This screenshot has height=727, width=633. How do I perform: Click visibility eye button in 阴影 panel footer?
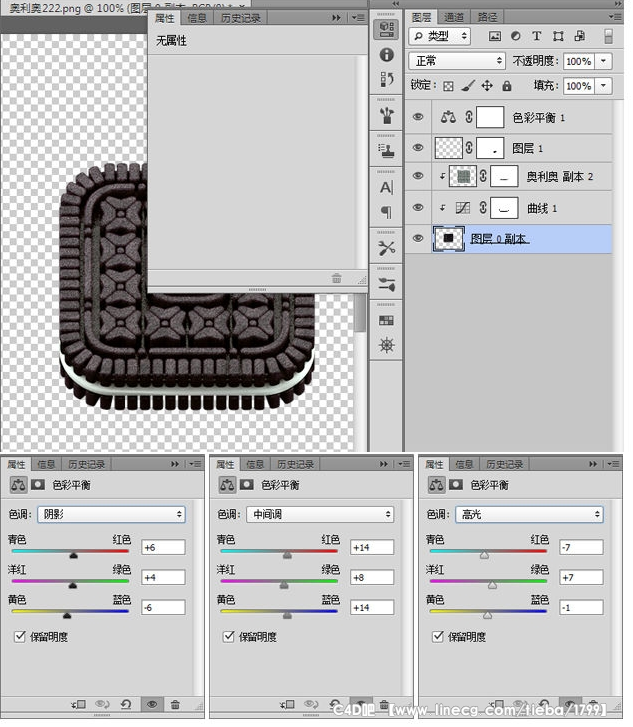pos(152,704)
